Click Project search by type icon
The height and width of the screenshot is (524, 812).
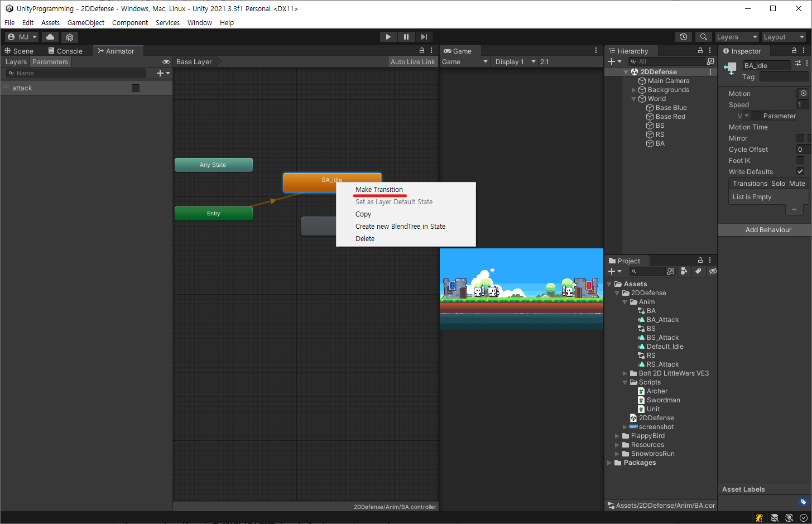[684, 271]
